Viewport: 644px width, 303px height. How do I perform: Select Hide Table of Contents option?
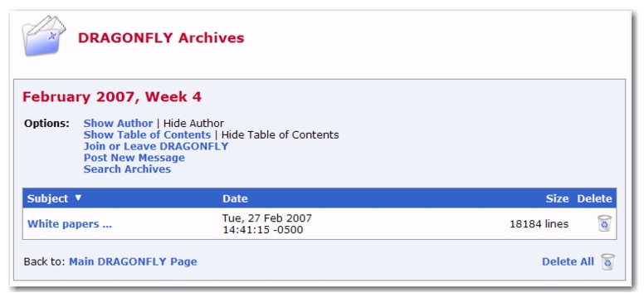pos(281,134)
